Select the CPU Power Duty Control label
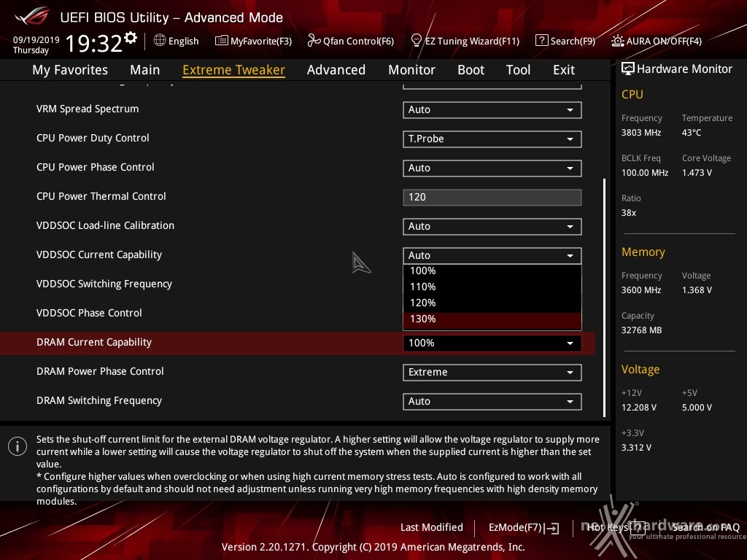This screenshot has height=560, width=747. click(x=93, y=138)
